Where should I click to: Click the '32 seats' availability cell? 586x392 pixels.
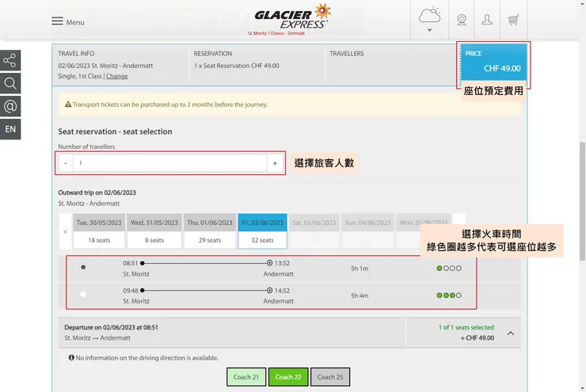[x=262, y=240]
